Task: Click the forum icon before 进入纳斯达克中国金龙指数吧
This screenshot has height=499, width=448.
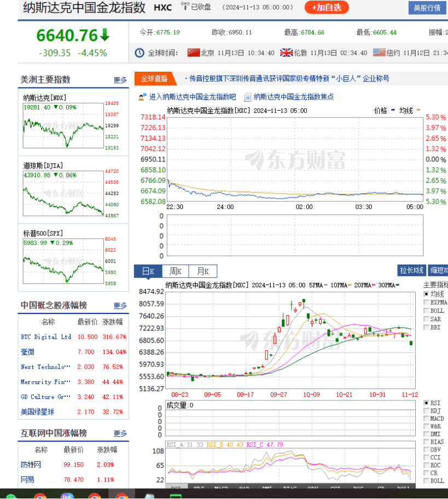Action: coord(142,97)
